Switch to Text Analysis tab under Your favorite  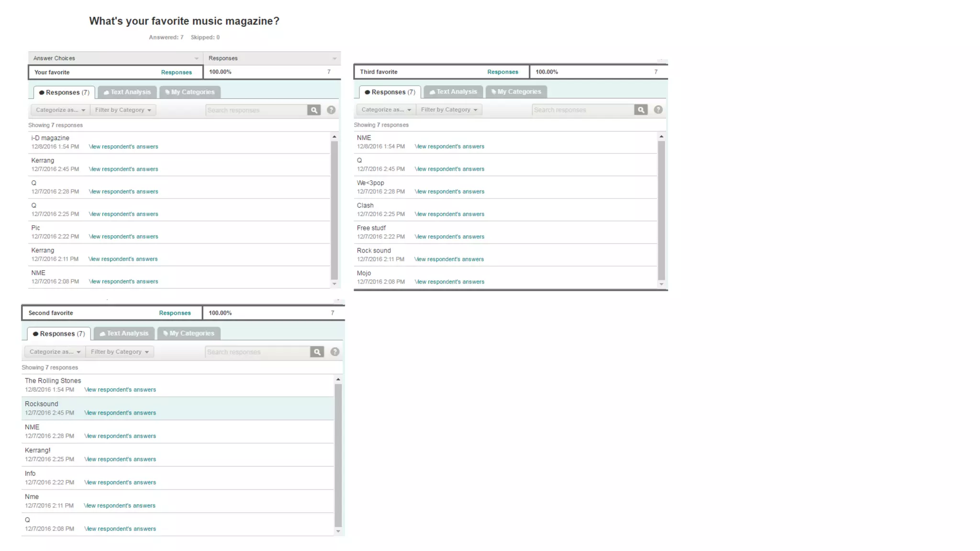[127, 92]
